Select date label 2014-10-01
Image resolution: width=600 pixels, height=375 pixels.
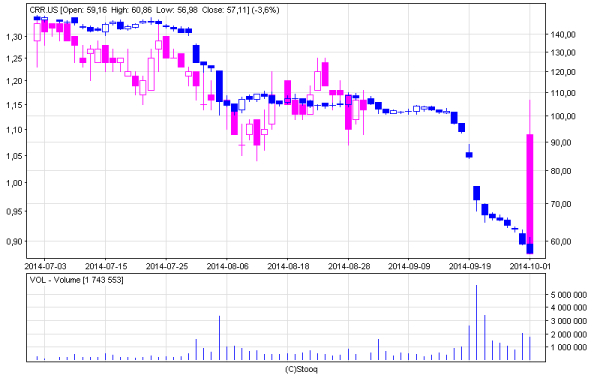[530, 266]
